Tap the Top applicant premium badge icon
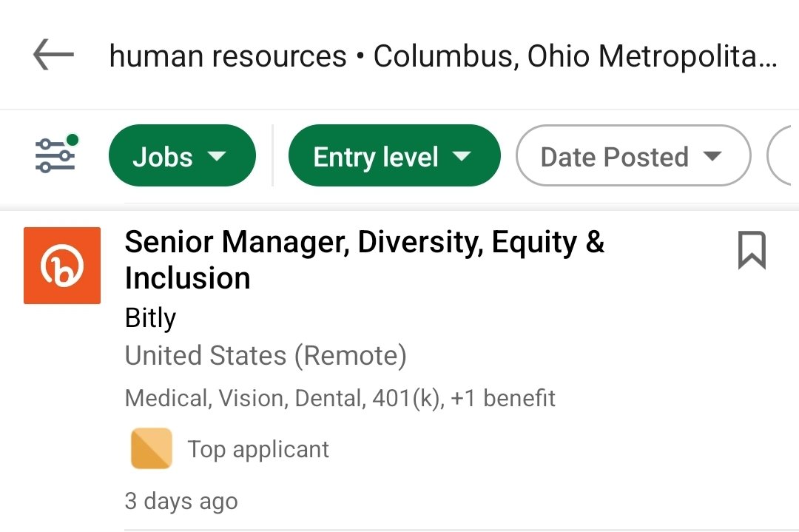This screenshot has height=532, width=799. 152,448
